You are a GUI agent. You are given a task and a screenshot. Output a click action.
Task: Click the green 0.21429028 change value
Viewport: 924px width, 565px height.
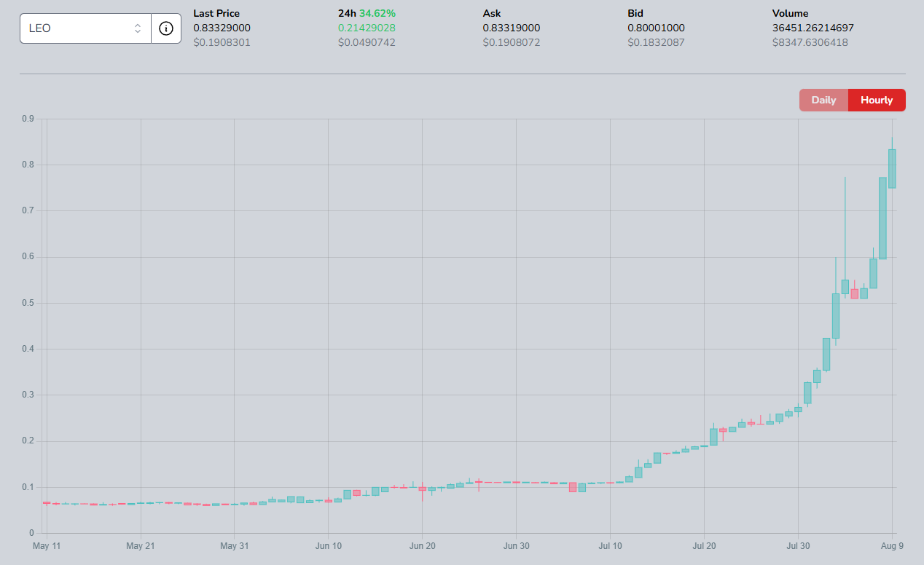pyautogui.click(x=367, y=28)
